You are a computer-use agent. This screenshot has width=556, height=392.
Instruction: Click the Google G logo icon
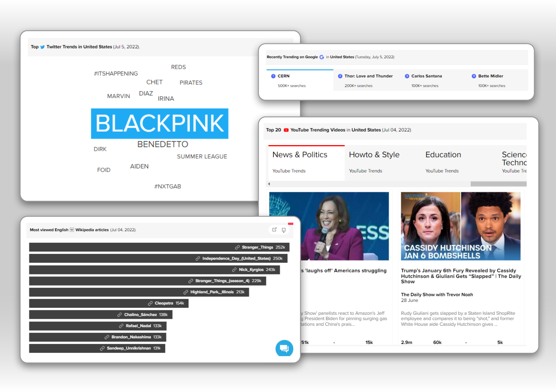[322, 57]
